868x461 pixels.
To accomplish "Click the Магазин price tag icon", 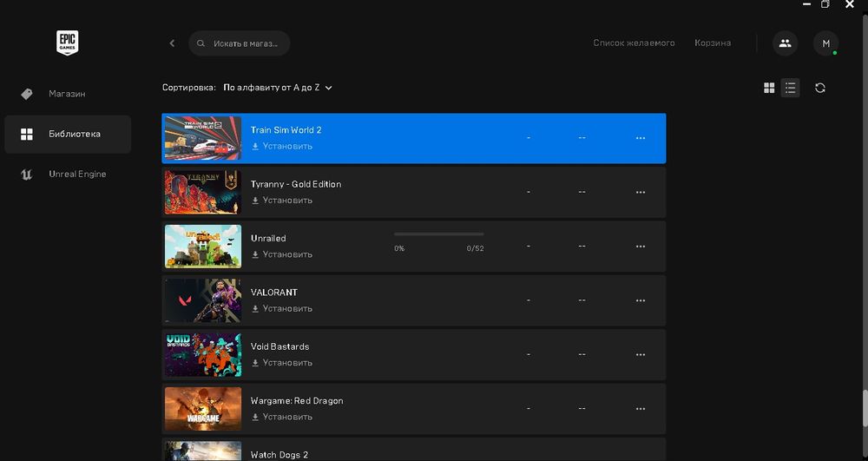I will pos(27,94).
